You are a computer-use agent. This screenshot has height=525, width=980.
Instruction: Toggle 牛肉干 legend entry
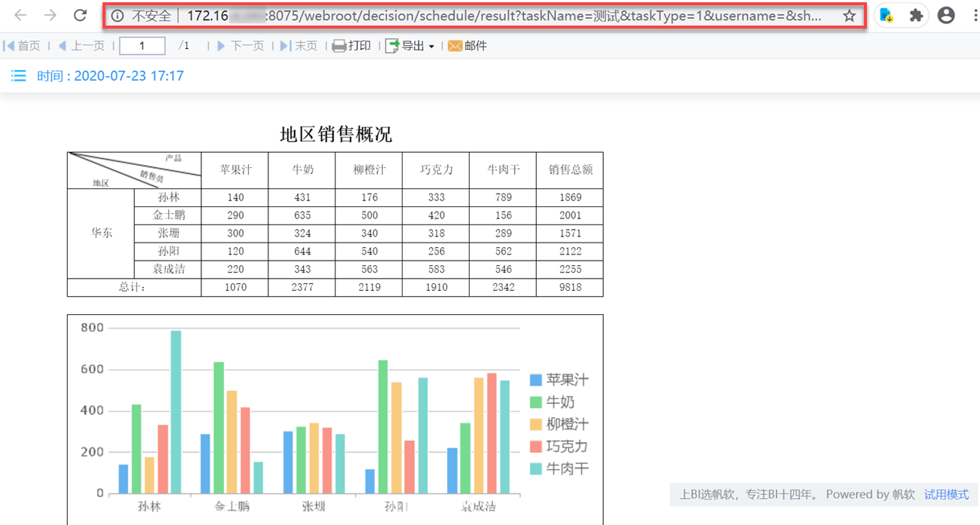(559, 468)
